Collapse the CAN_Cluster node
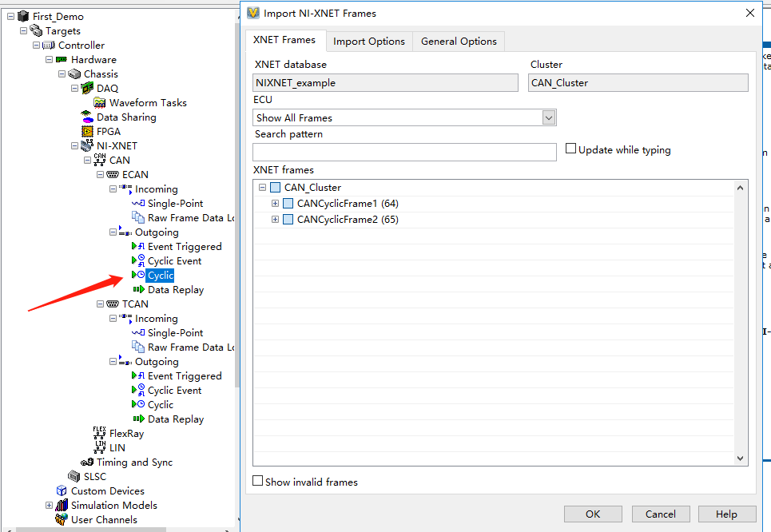This screenshot has height=532, width=771. (x=263, y=188)
